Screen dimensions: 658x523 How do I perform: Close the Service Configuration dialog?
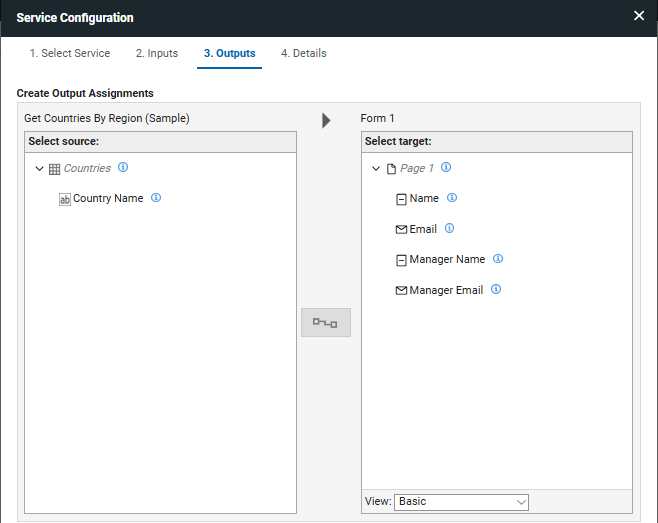point(639,16)
